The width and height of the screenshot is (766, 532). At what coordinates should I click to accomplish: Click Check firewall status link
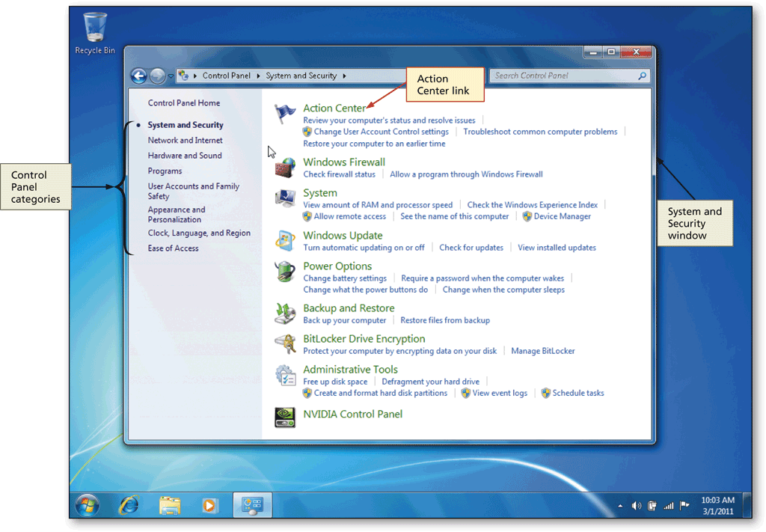click(339, 174)
